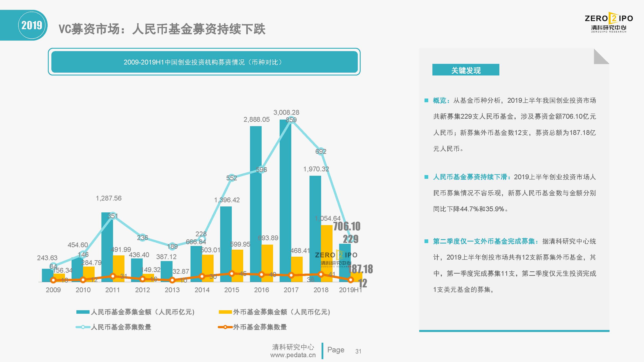Screen dimensions: 644x362
Task: Click the www.pedata.cn link in the footer
Action: pos(293,355)
